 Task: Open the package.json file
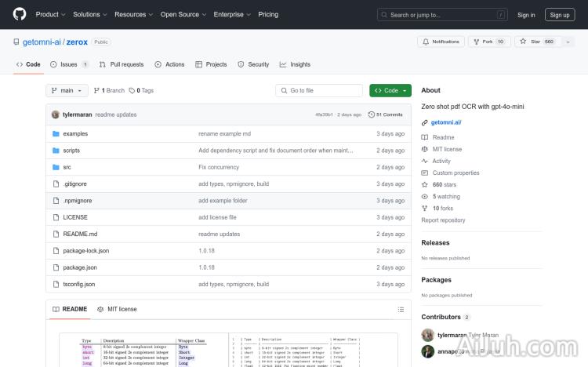point(79,267)
